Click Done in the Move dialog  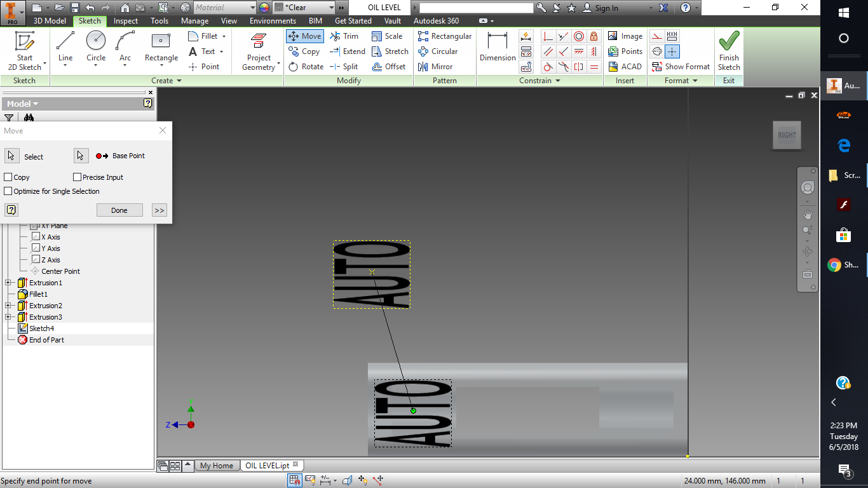pos(119,210)
